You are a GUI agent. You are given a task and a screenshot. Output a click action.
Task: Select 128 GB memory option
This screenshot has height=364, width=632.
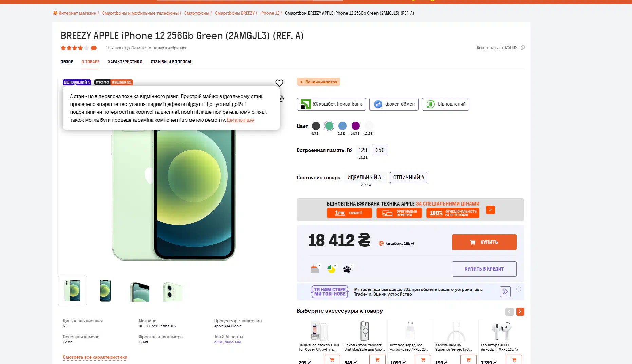click(x=363, y=150)
